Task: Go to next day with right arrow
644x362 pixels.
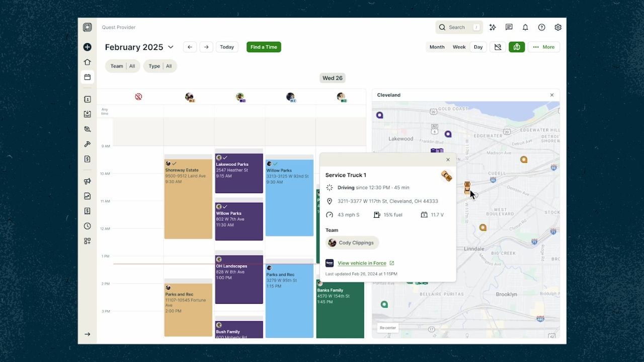Action: pos(206,47)
